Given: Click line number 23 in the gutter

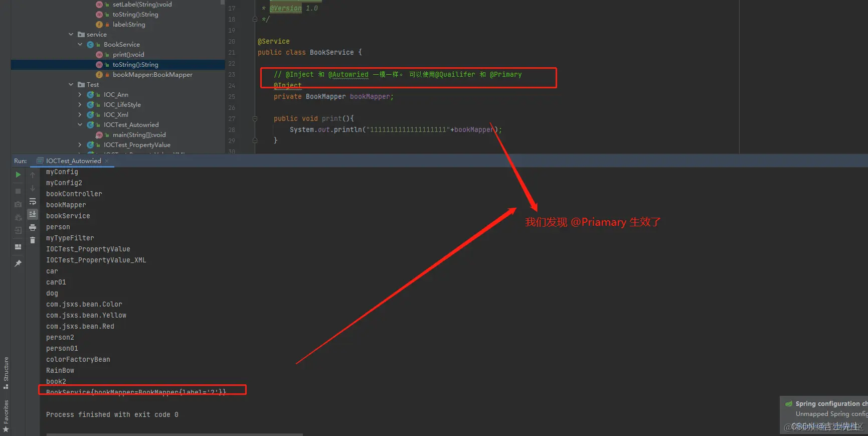Looking at the screenshot, I should click(232, 75).
